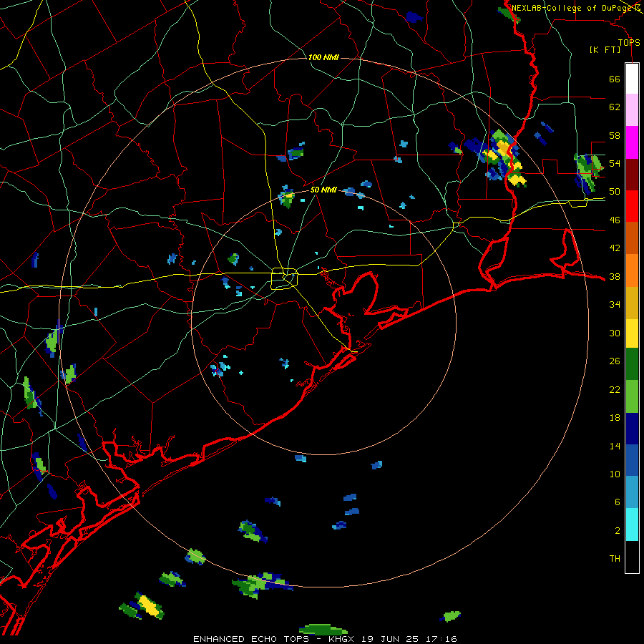Viewport: 644px width, 644px height.
Task: Click the "100 NMI" range ring label
Action: coord(323,57)
